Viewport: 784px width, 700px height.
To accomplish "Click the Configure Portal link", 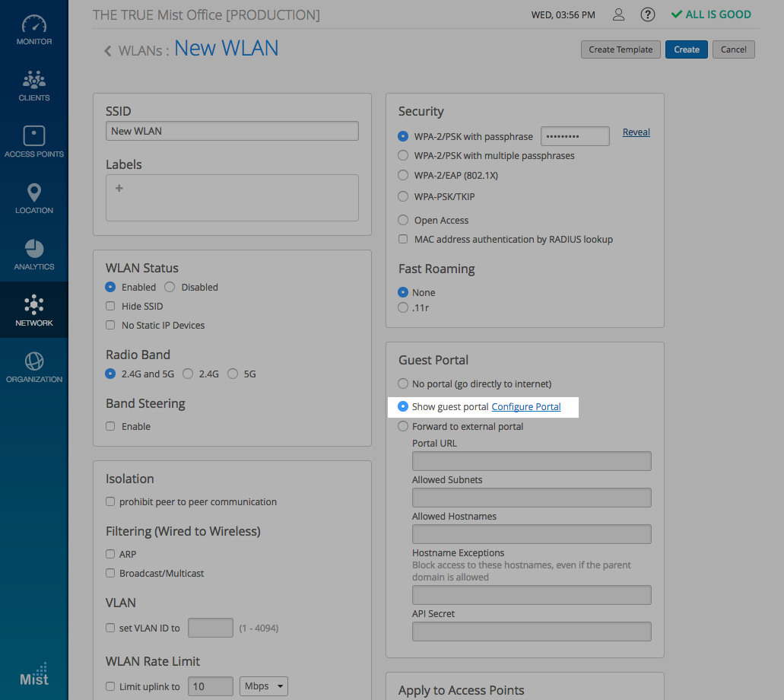I will [525, 407].
